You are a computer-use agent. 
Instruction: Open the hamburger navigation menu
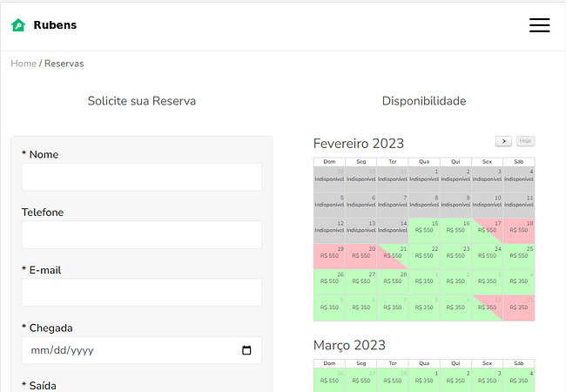539,25
